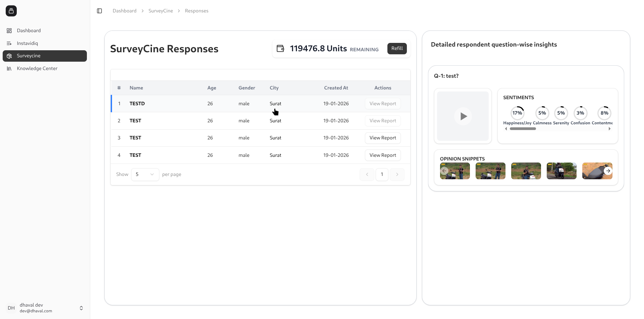Viewport: 644px width, 319px height.
Task: Open Instavidiq from the sidebar
Action: [45, 43]
